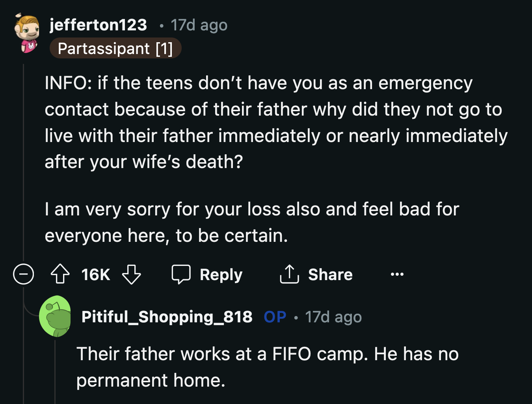Image resolution: width=532 pixels, height=404 pixels.
Task: Click the 16K vote count
Action: coord(95,274)
